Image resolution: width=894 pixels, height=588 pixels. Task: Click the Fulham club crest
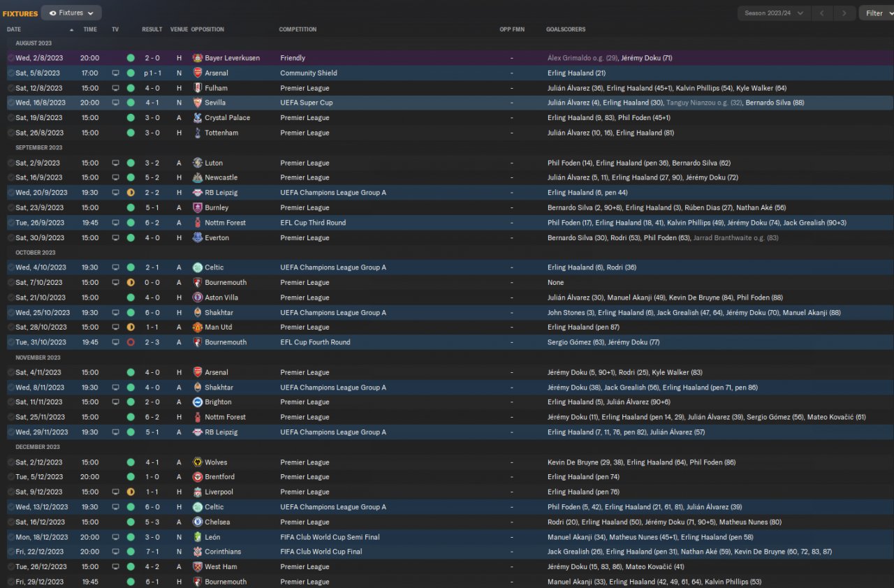[x=198, y=88]
